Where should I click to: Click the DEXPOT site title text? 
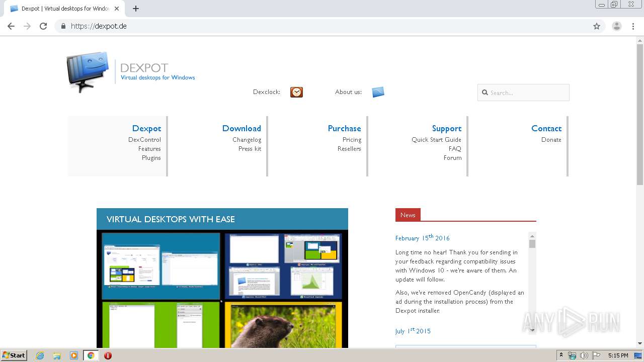point(144,68)
